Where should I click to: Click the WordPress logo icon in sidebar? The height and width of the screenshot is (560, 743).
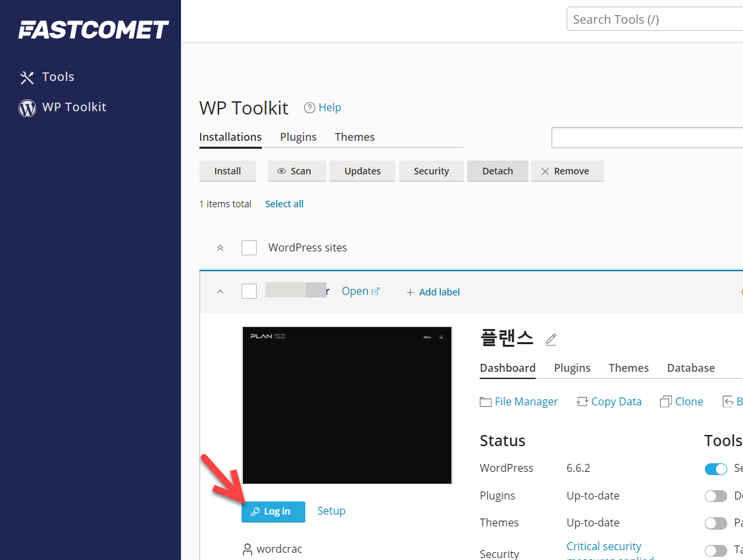[27, 108]
